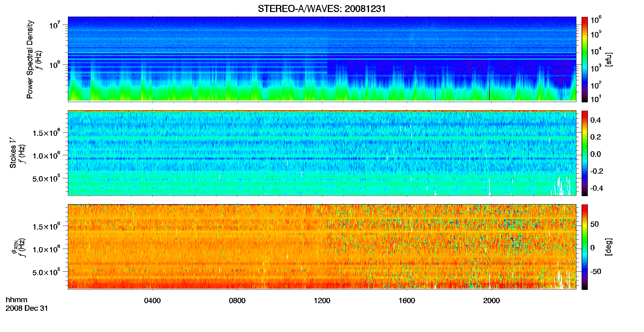The image size is (644, 332).
Task: Click the Stokes V colorbar
Action: (585, 153)
